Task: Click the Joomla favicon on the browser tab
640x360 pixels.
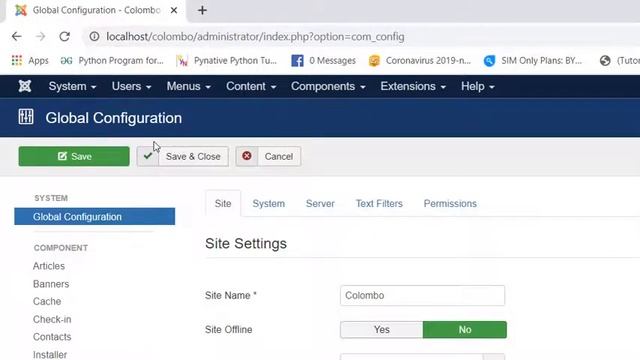Action: point(21,10)
